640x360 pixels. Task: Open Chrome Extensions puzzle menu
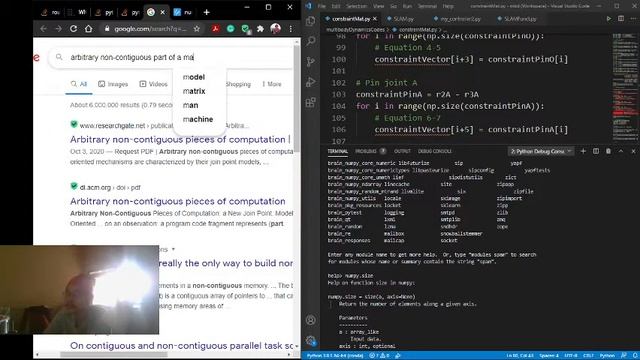(x=260, y=29)
